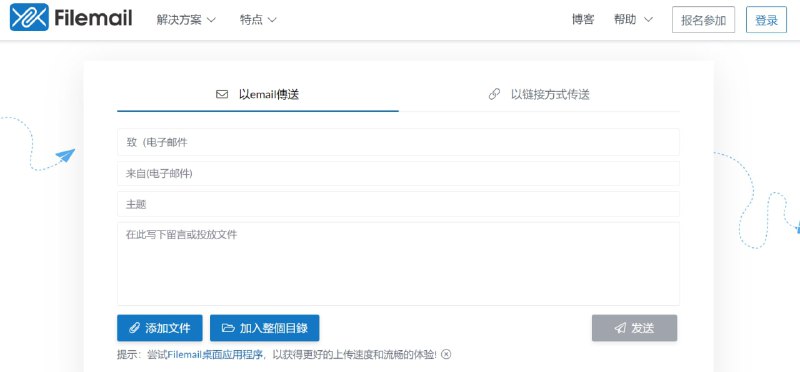Focus the 致 (电子邮件) recipient field
Image resolution: width=800 pixels, height=372 pixels.
pyautogui.click(x=398, y=142)
